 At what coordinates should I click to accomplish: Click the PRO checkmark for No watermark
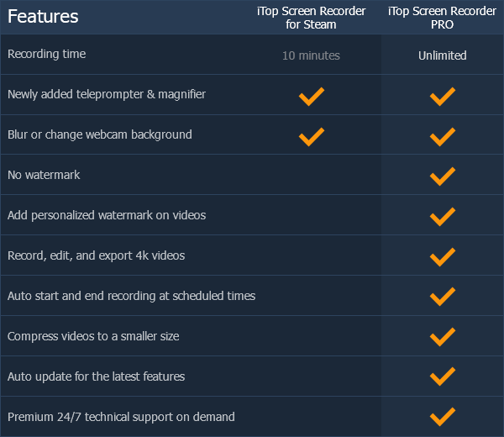(x=442, y=176)
